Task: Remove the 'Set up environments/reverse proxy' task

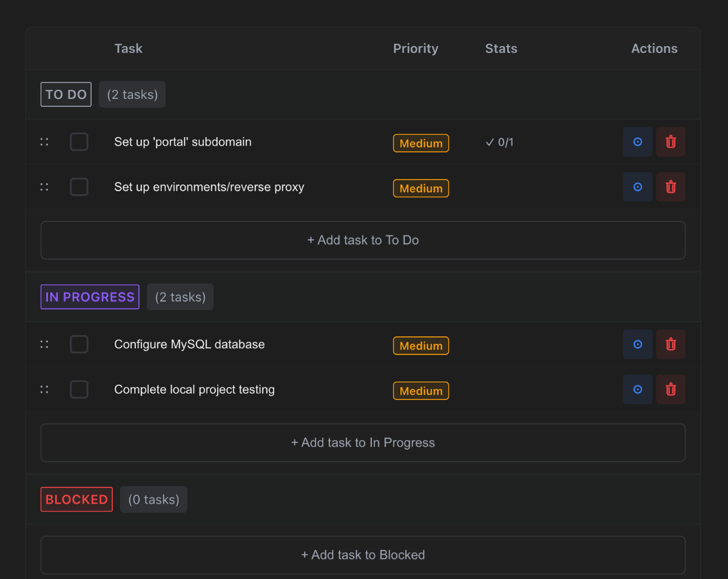Action: (x=671, y=186)
